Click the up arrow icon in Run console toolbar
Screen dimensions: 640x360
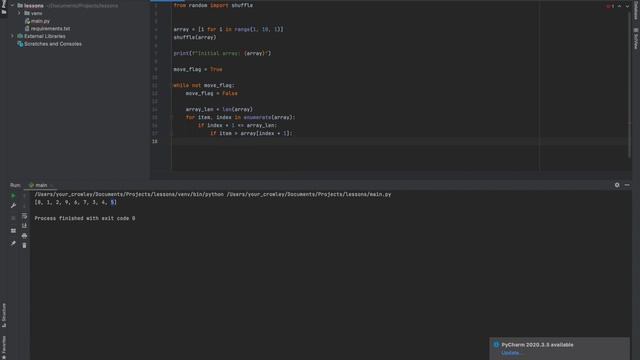click(x=24, y=196)
